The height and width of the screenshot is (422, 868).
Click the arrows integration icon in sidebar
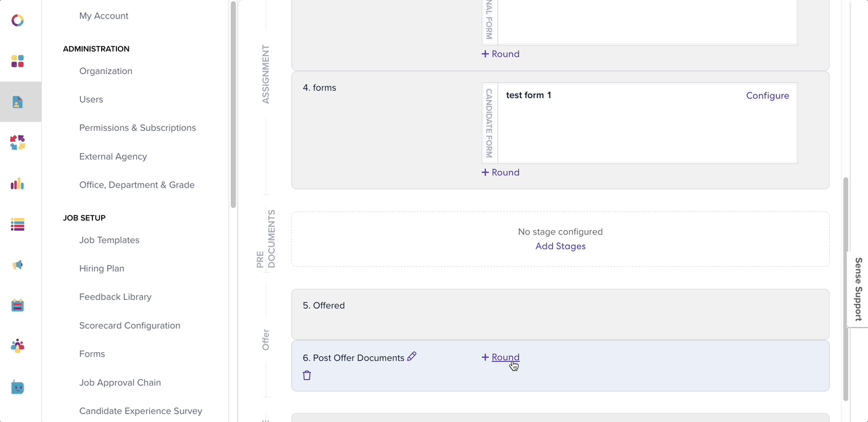pyautogui.click(x=17, y=143)
